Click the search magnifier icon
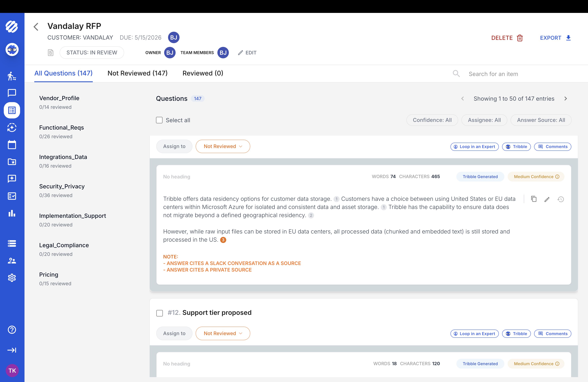The height and width of the screenshot is (382, 588). (456, 74)
